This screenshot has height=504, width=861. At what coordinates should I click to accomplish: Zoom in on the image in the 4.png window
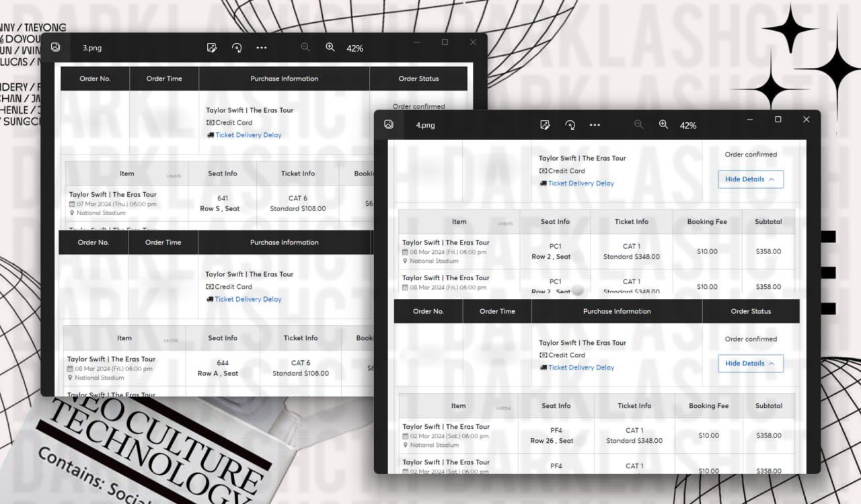[663, 124]
